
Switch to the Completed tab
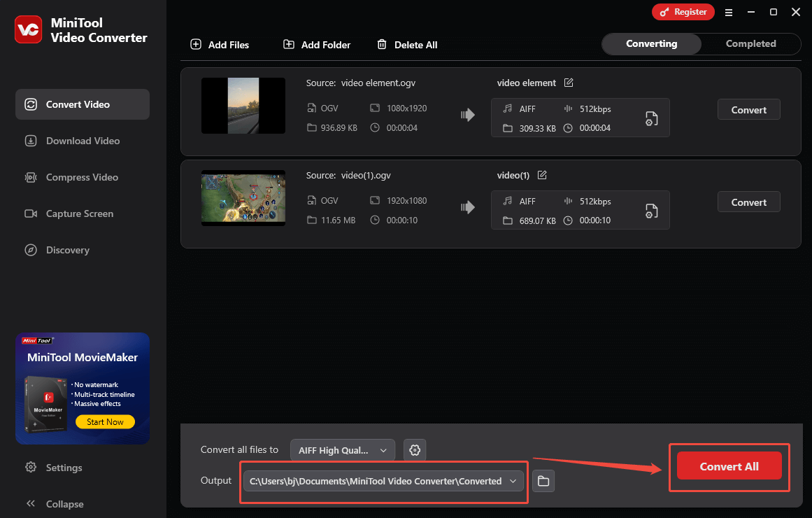click(x=750, y=44)
